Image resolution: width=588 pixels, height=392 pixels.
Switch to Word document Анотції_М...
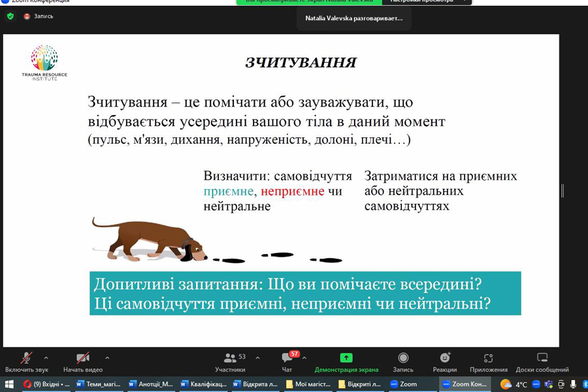pyautogui.click(x=151, y=384)
